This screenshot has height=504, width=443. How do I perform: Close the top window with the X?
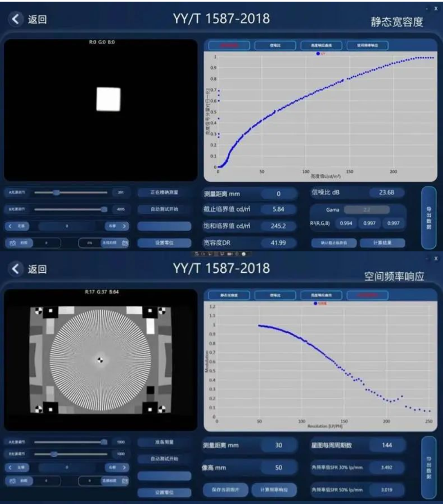pos(436,8)
